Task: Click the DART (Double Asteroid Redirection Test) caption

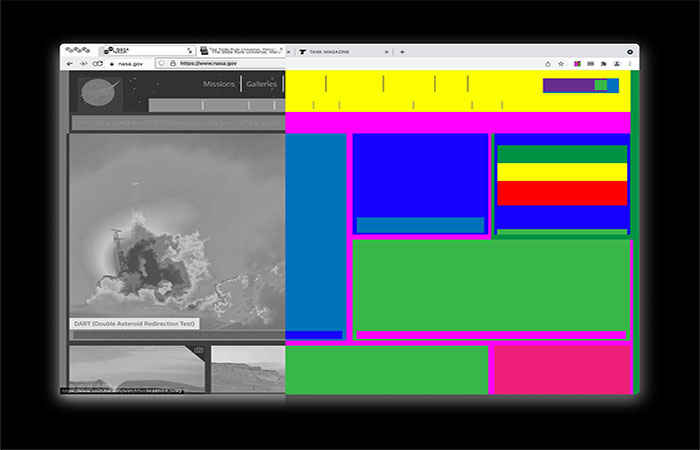Action: (x=134, y=324)
